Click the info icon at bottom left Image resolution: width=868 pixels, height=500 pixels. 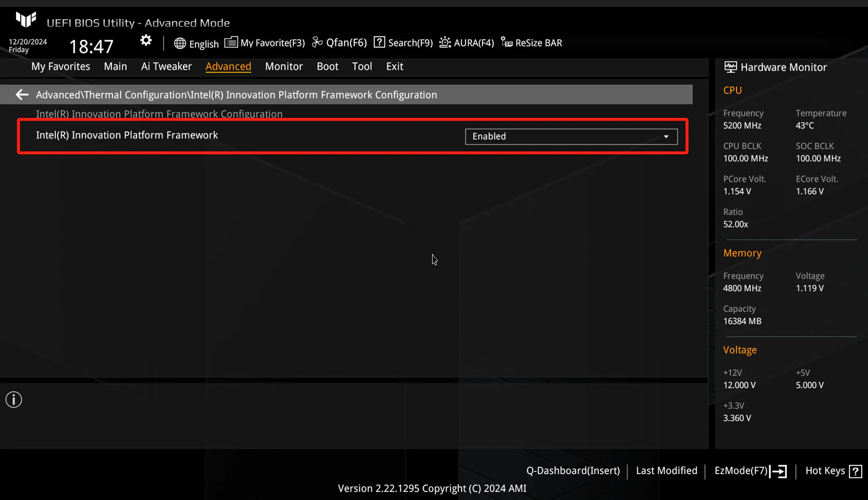(14, 400)
